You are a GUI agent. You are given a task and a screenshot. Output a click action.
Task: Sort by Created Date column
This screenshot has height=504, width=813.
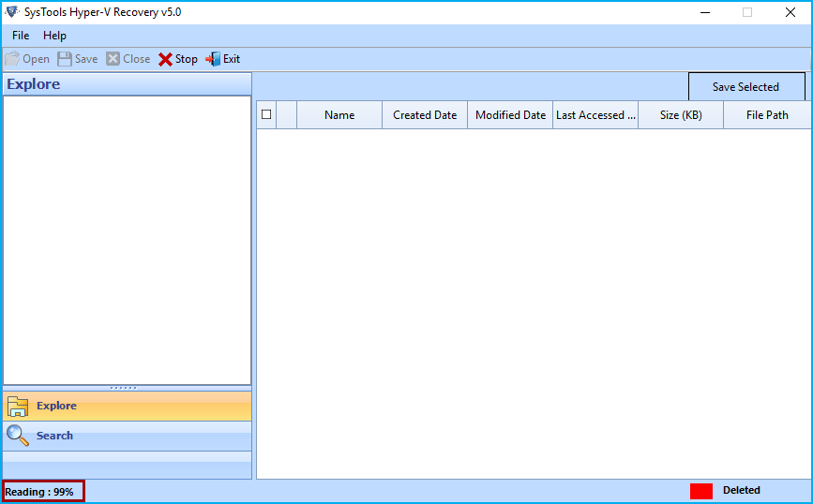tap(425, 115)
